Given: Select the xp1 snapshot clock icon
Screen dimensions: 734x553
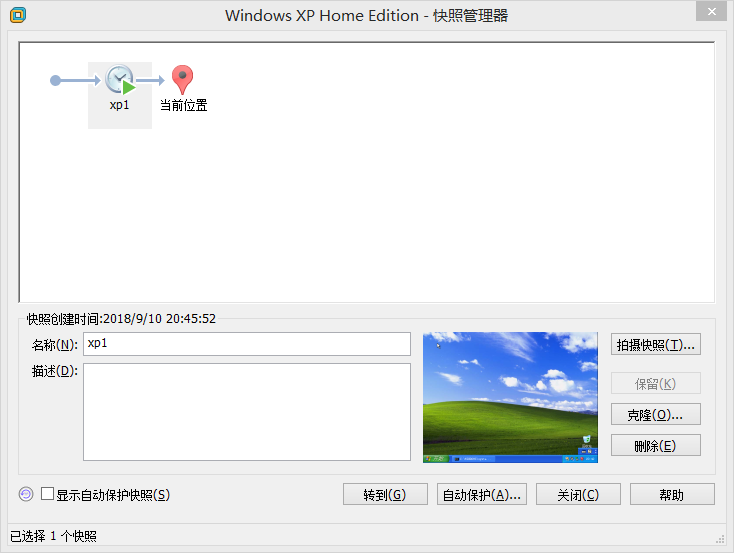Looking at the screenshot, I should pos(120,80).
